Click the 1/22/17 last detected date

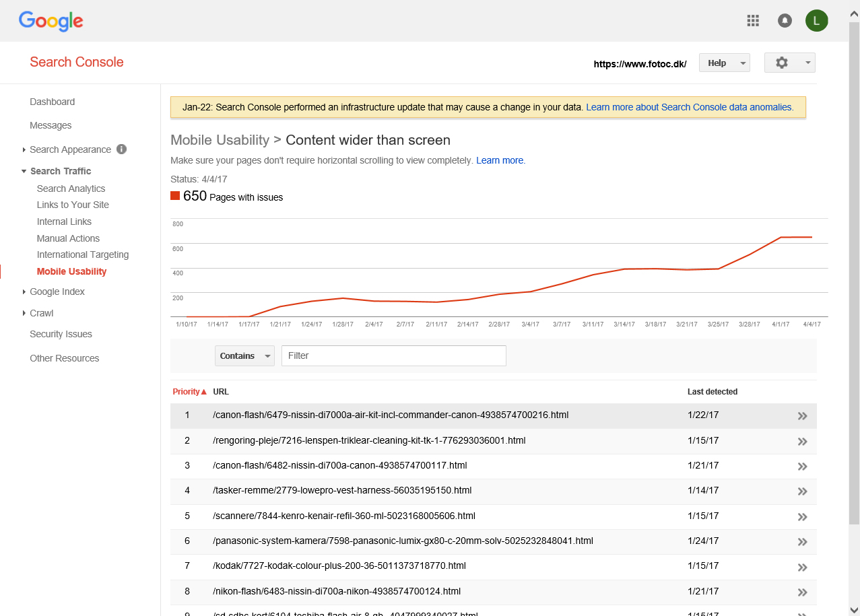703,415
